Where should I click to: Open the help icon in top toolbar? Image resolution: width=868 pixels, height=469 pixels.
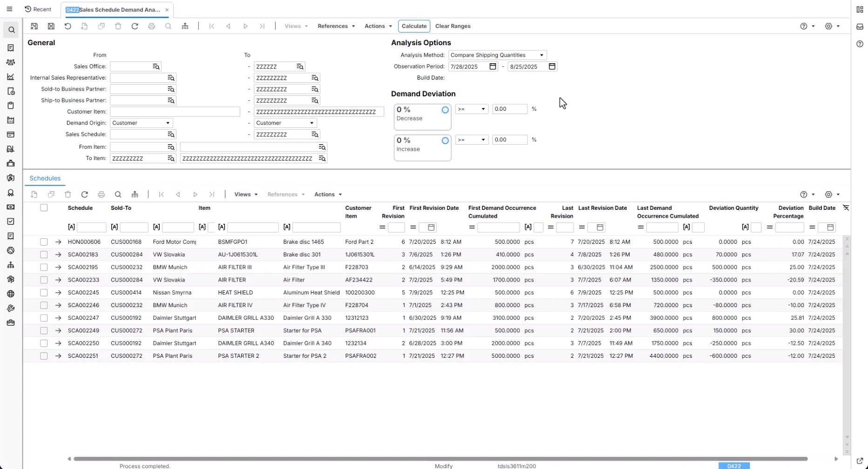point(804,26)
